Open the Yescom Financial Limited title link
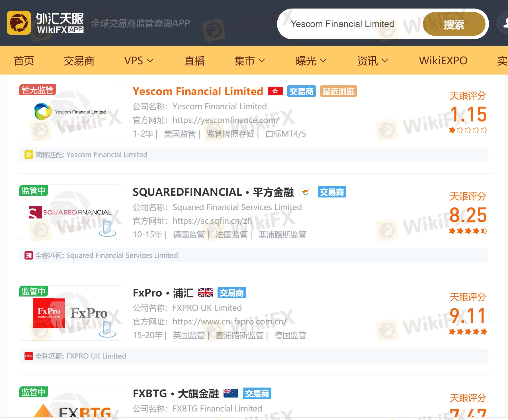The height and width of the screenshot is (420, 508). point(198,91)
